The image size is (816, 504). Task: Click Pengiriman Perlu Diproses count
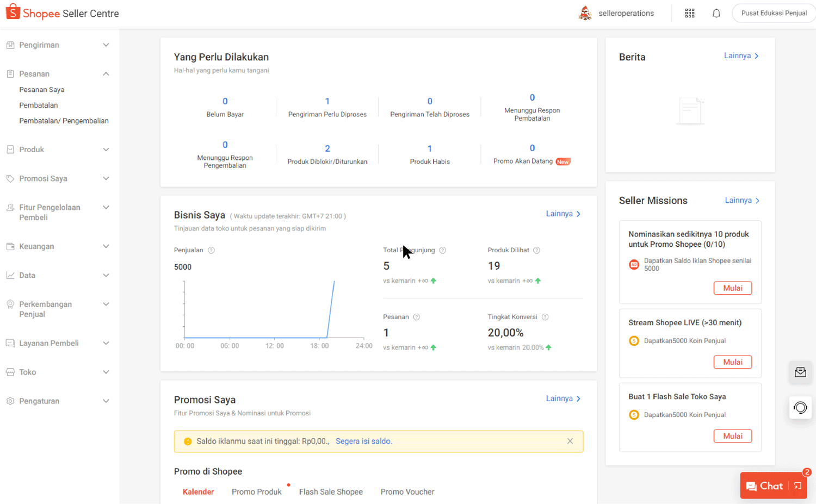[327, 102]
